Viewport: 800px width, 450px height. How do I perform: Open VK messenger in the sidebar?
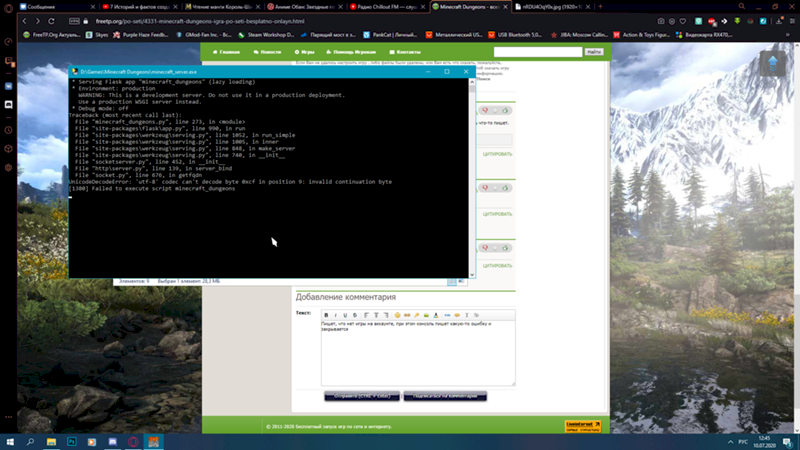(x=8, y=86)
